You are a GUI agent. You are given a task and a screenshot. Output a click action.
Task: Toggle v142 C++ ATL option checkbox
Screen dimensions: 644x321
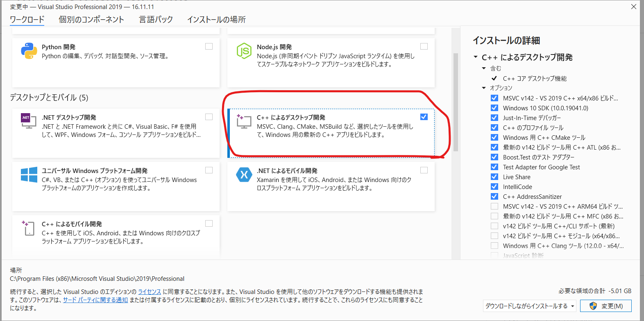(x=494, y=147)
